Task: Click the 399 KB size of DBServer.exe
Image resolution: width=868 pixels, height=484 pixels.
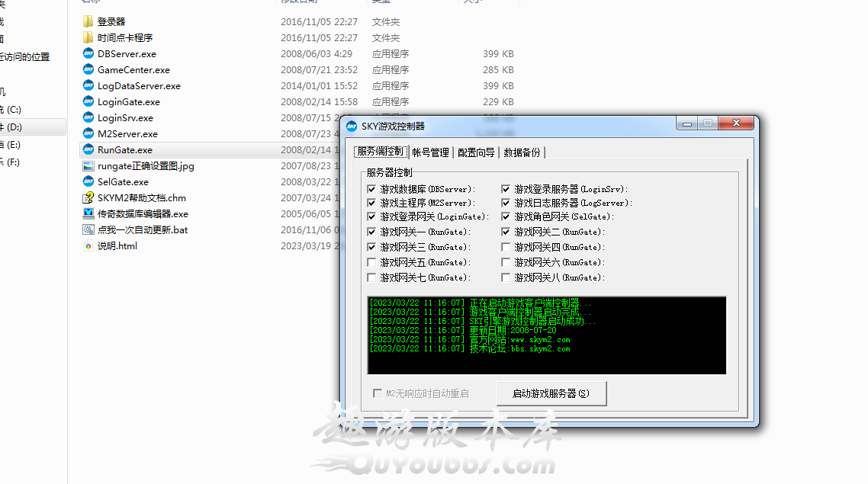Action: 498,53
